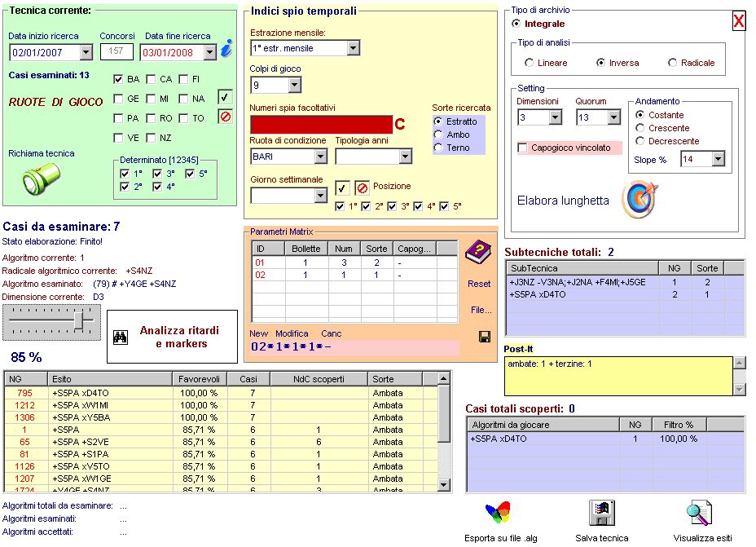Click the floppy icon above Salva tecnica
This screenshot has height=547, width=756.
pyautogui.click(x=601, y=513)
